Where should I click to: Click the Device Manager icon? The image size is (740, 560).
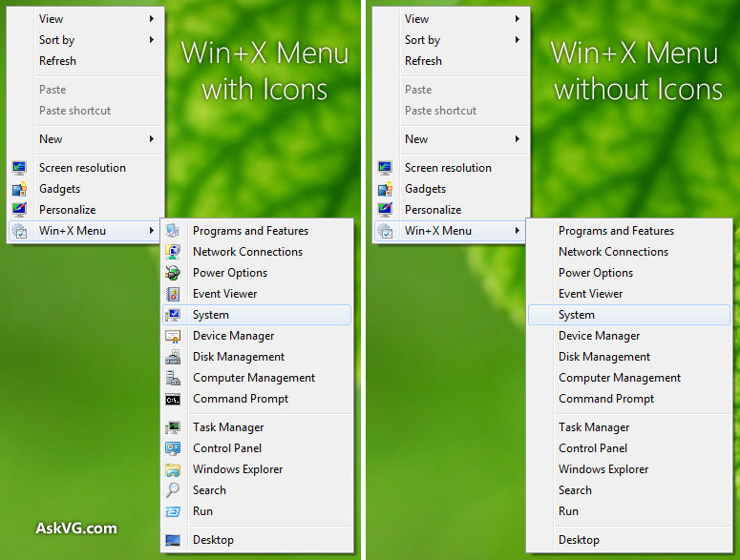[x=173, y=336]
